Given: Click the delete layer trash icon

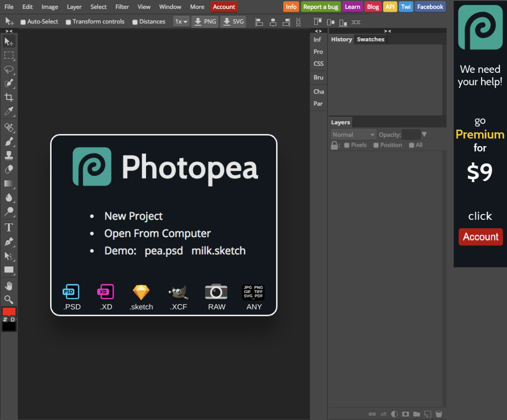Looking at the screenshot, I should [x=439, y=414].
